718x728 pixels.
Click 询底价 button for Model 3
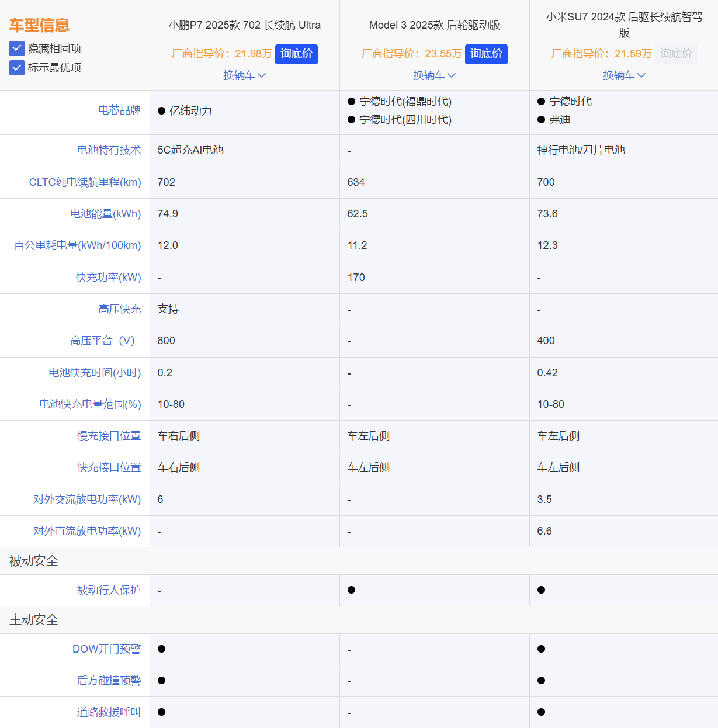[486, 54]
